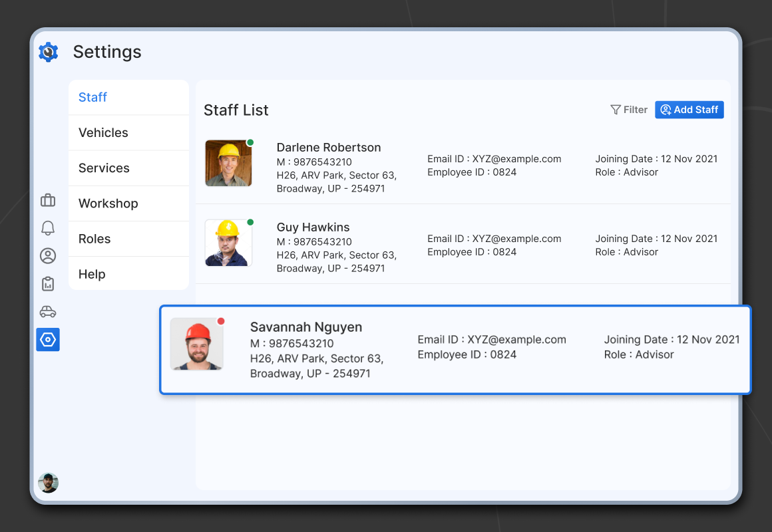
Task: Click Guy Hawkins' green status dot
Action: point(250,223)
